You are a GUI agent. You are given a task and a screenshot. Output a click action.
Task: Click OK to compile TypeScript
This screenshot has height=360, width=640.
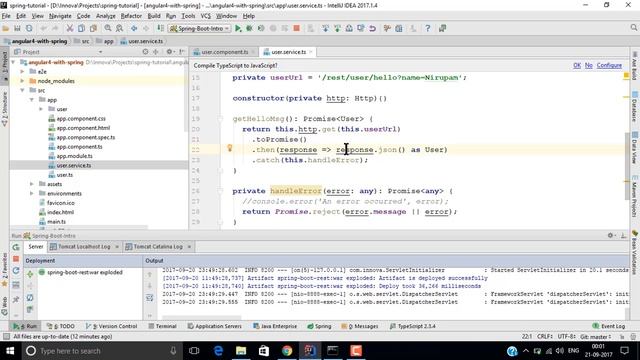[577, 65]
